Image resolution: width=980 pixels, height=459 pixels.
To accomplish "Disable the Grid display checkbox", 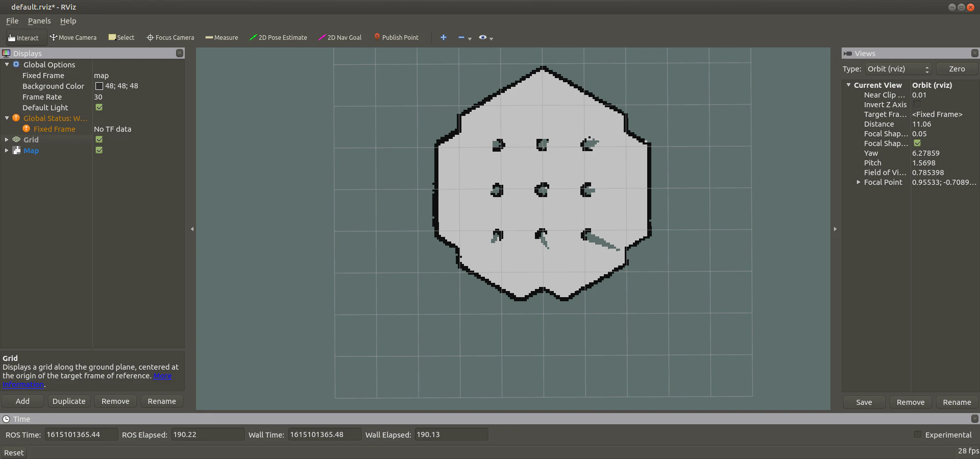I will 99,139.
